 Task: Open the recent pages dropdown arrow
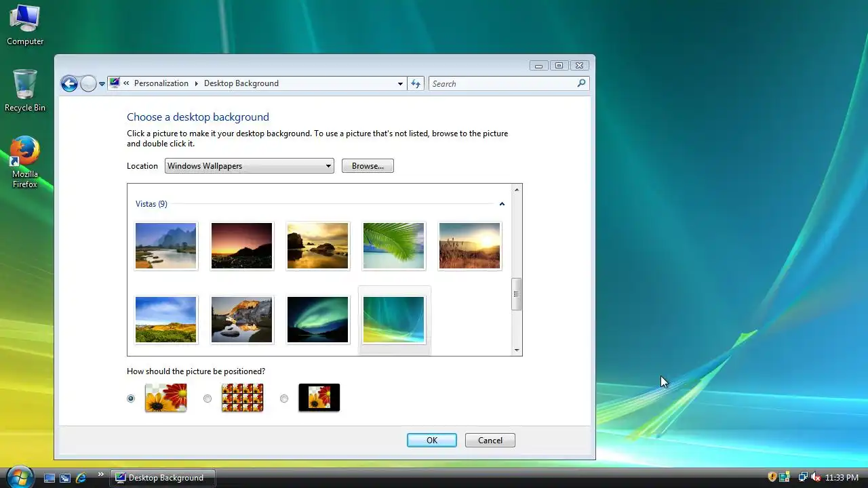tap(102, 84)
